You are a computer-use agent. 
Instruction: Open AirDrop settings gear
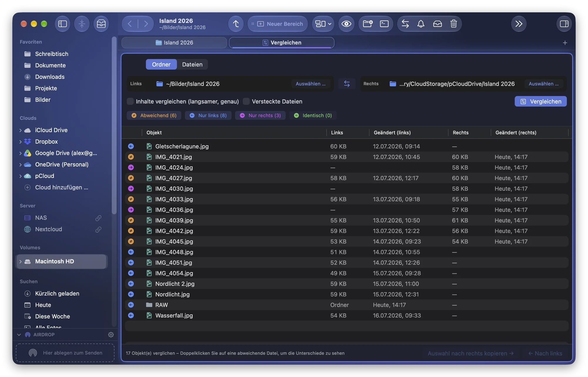coord(111,335)
